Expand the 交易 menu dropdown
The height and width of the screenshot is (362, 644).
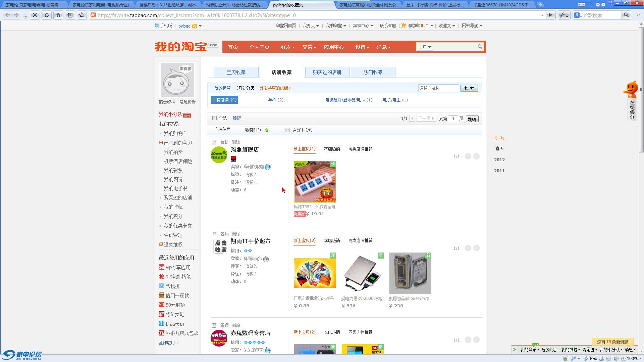(x=309, y=47)
